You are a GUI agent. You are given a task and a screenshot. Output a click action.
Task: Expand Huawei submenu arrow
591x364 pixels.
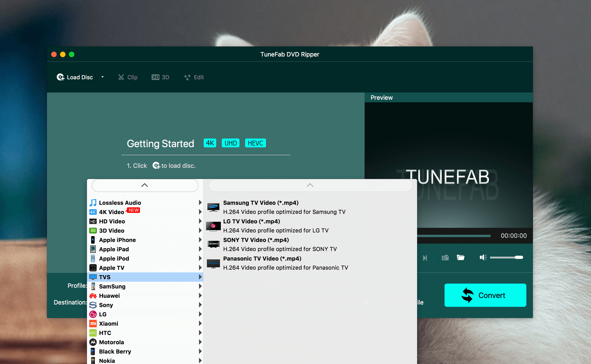tap(200, 295)
